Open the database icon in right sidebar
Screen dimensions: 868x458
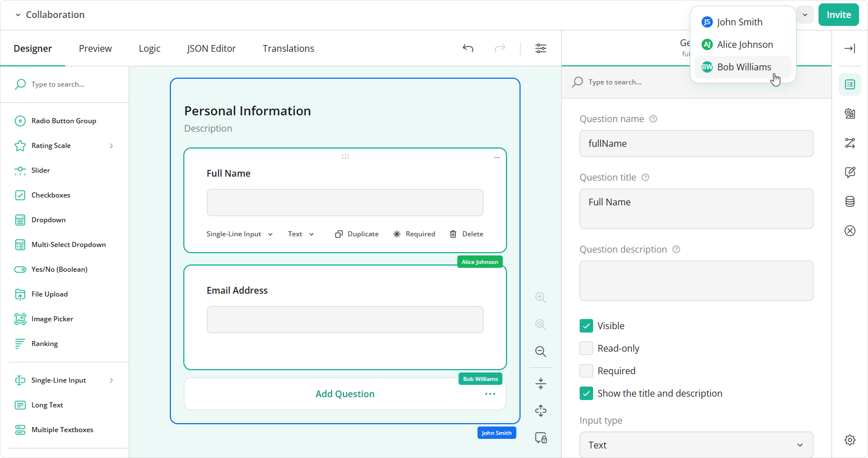(x=850, y=201)
